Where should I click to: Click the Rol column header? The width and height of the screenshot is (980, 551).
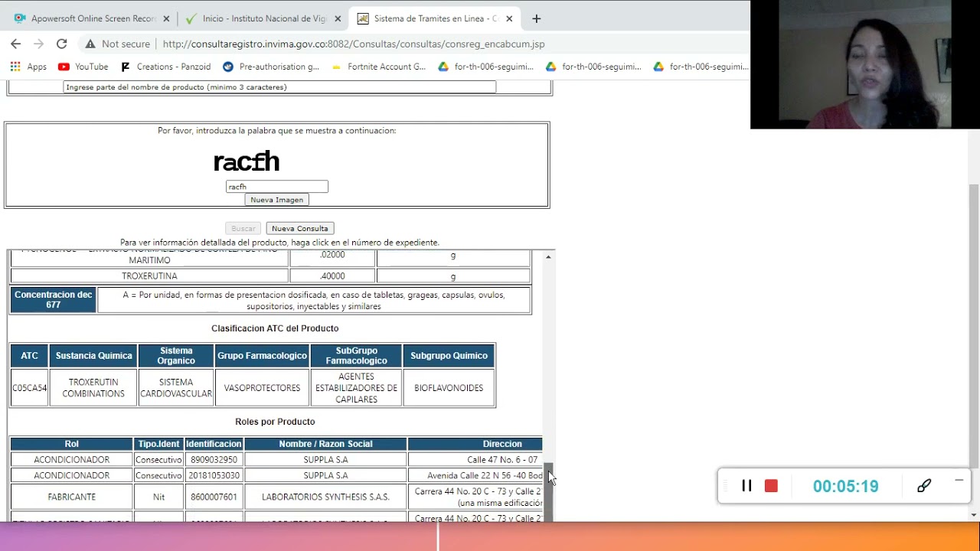(x=71, y=444)
